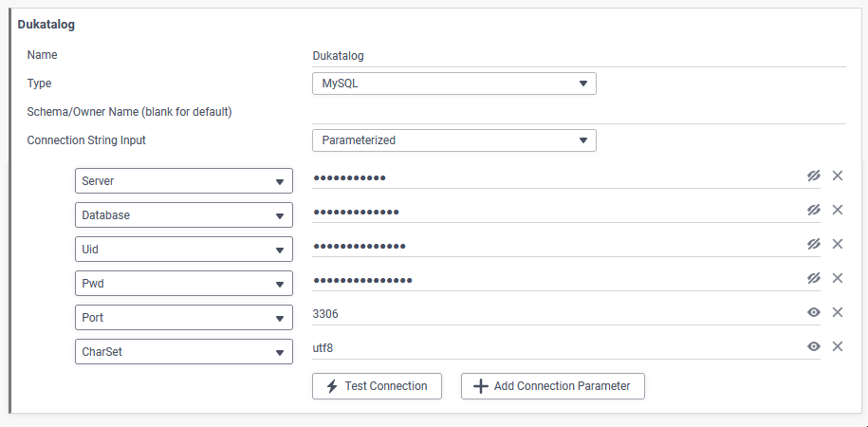Delete the CharSet parameter row
This screenshot has width=868, height=427.
pyautogui.click(x=838, y=346)
